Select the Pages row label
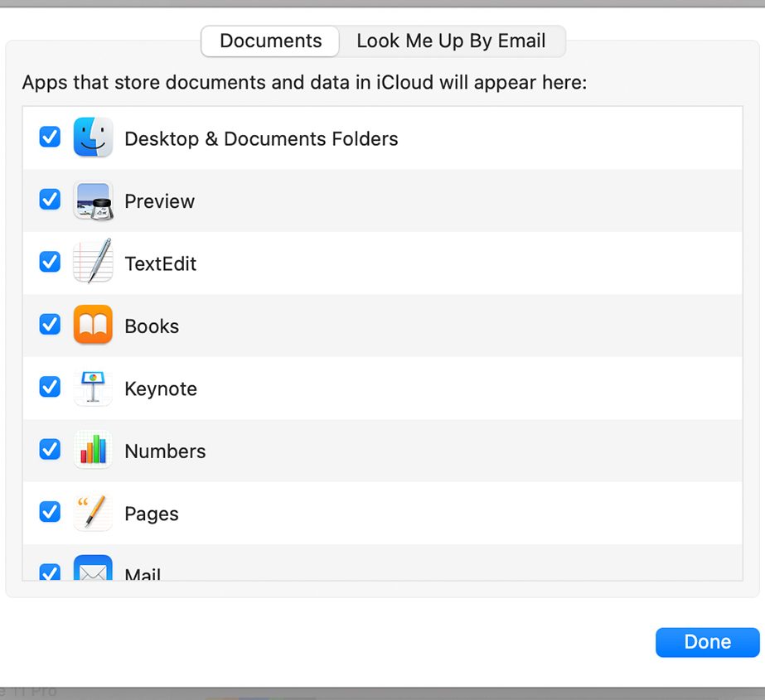 click(x=152, y=514)
